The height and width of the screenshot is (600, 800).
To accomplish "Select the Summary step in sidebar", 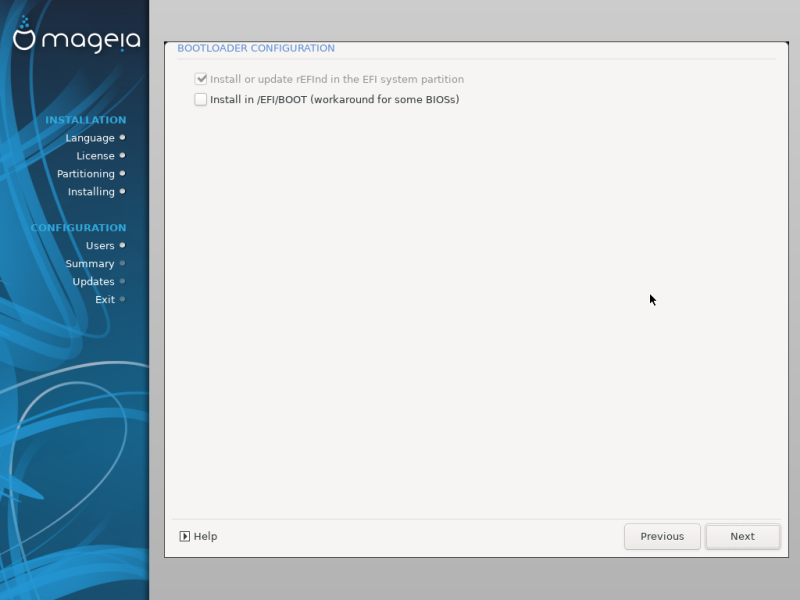I will coord(90,264).
